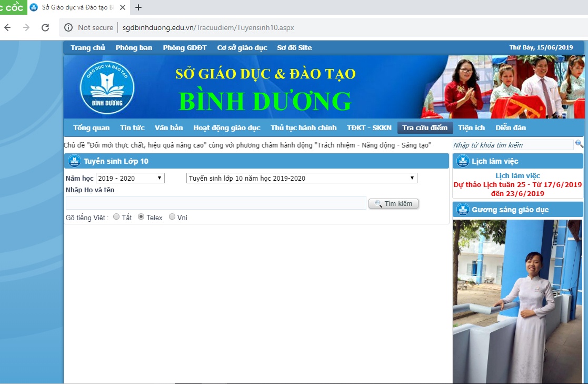Open Phòng ban in top menu
Screen dimensions: 588x384
point(134,48)
